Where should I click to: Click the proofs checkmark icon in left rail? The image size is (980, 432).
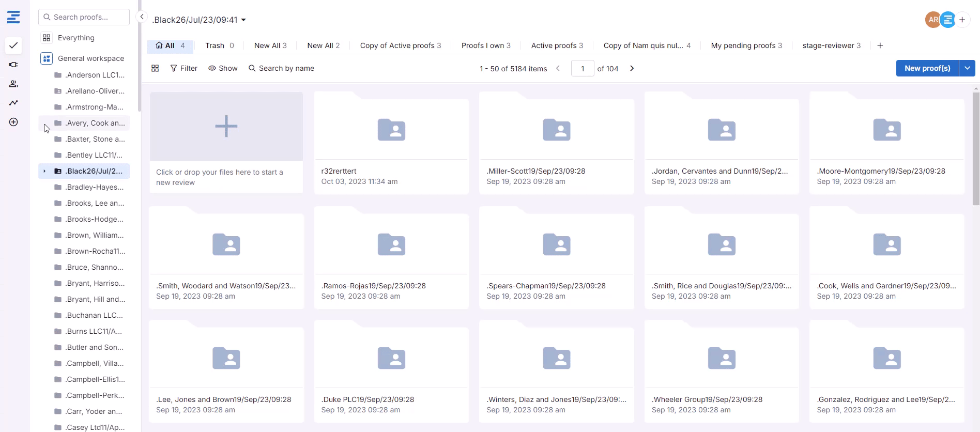13,45
